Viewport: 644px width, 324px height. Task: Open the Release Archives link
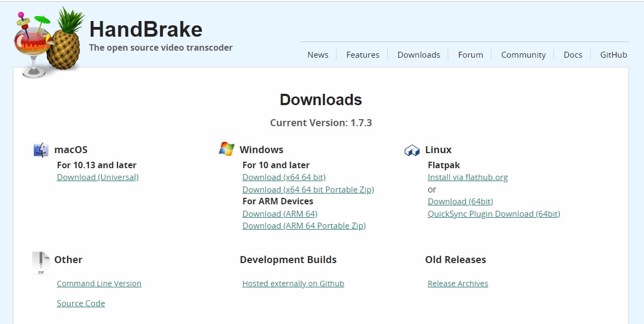point(458,284)
